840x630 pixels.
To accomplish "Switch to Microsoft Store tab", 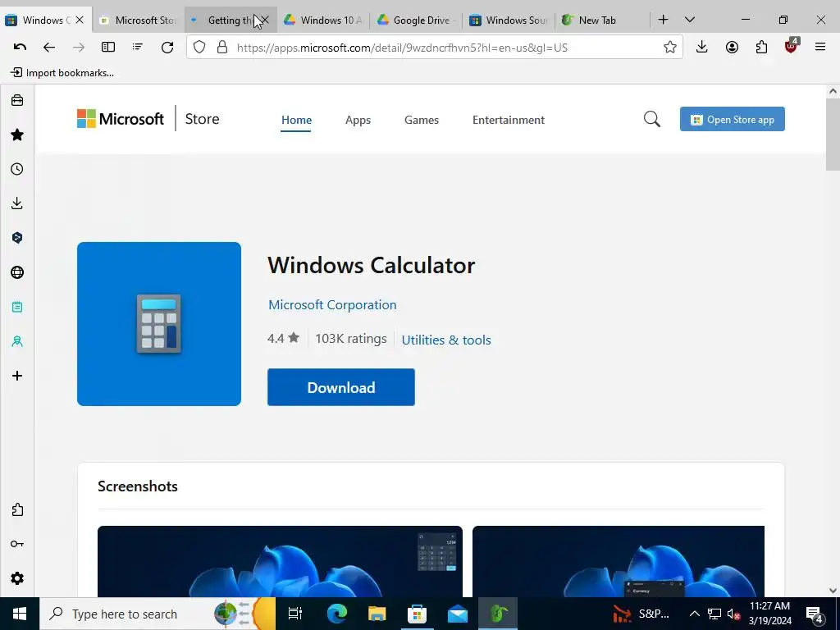I will pyautogui.click(x=138, y=20).
